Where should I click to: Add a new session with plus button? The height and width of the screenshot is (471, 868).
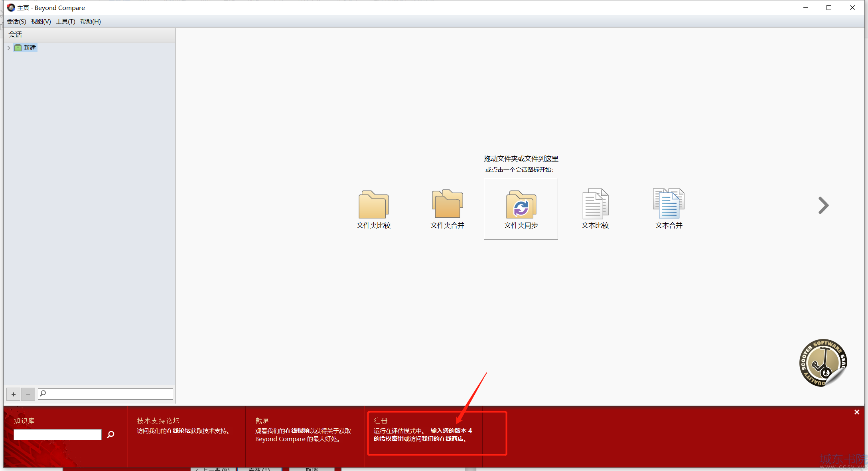[x=14, y=394]
